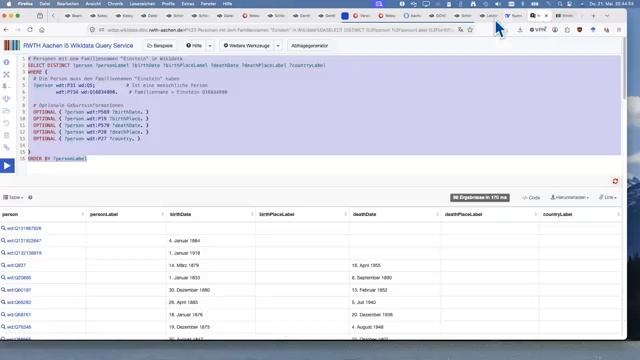Click the Abfragegenerator button
This screenshot has height=360, width=640.
coord(309,46)
